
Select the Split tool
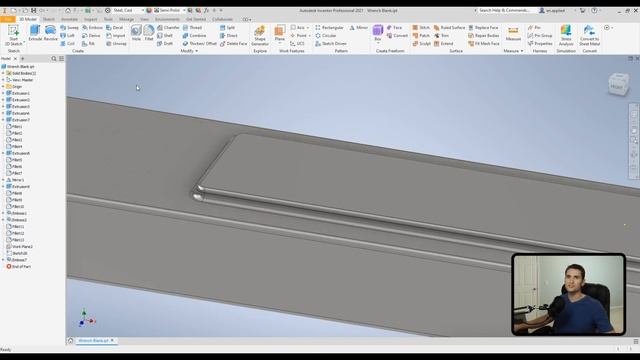coord(227,28)
